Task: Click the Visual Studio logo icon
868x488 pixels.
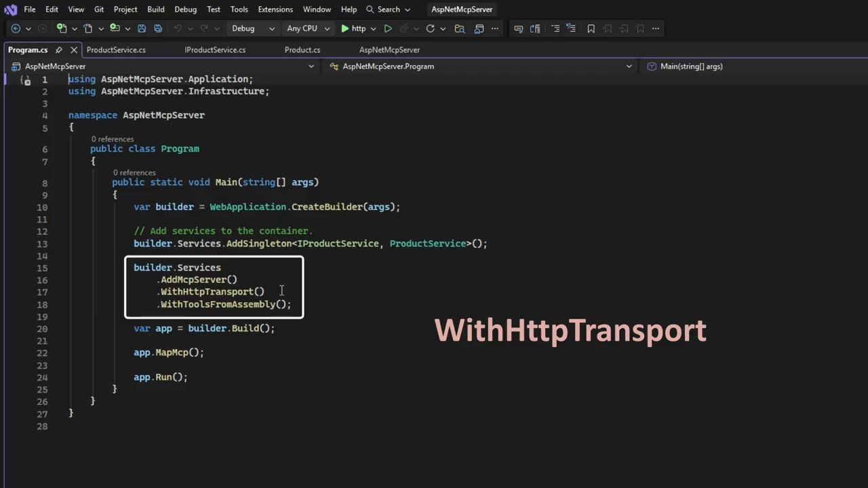Action: 10,9
